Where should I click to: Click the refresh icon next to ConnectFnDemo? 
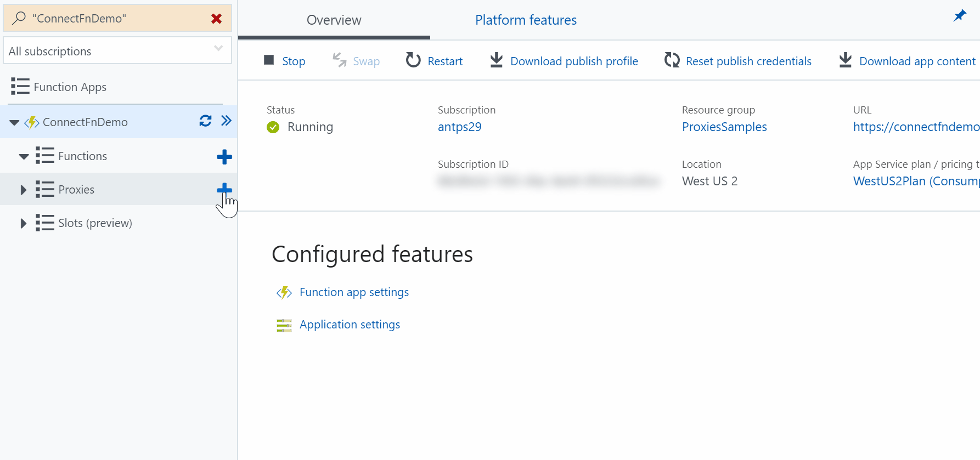[205, 121]
